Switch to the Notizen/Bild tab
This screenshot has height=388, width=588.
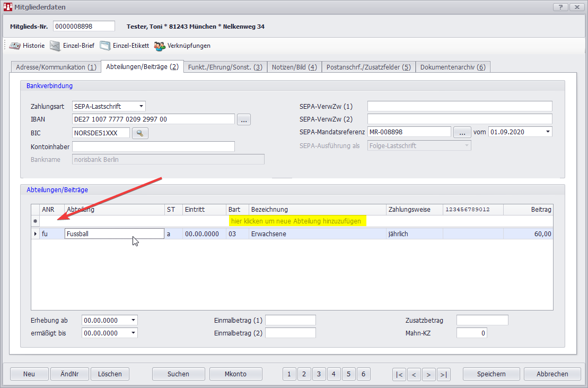tap(294, 67)
